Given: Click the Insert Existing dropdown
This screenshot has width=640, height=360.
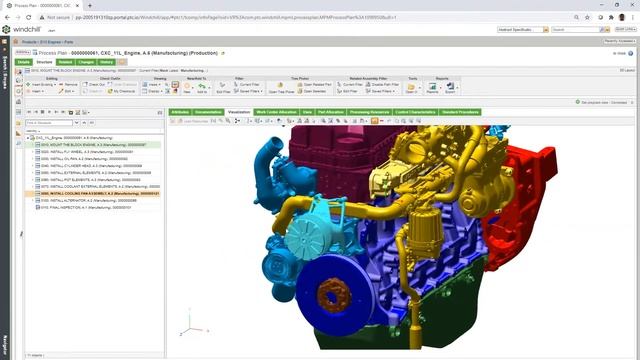Looking at the screenshot, I should (x=41, y=84).
